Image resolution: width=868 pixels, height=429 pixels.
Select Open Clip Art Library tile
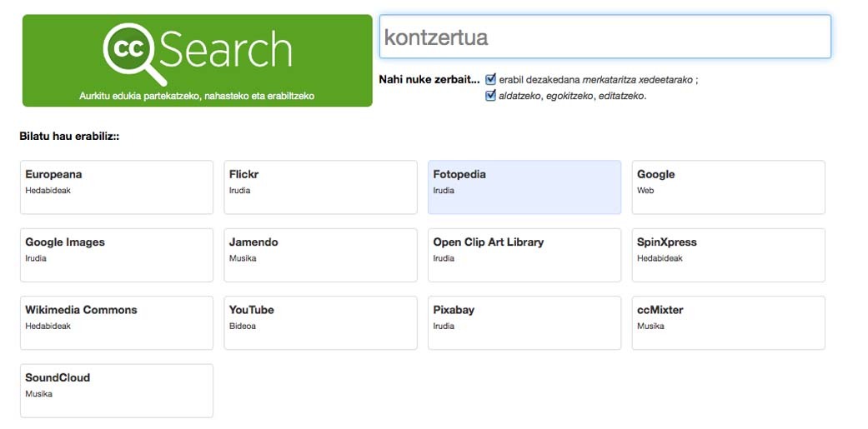524,256
